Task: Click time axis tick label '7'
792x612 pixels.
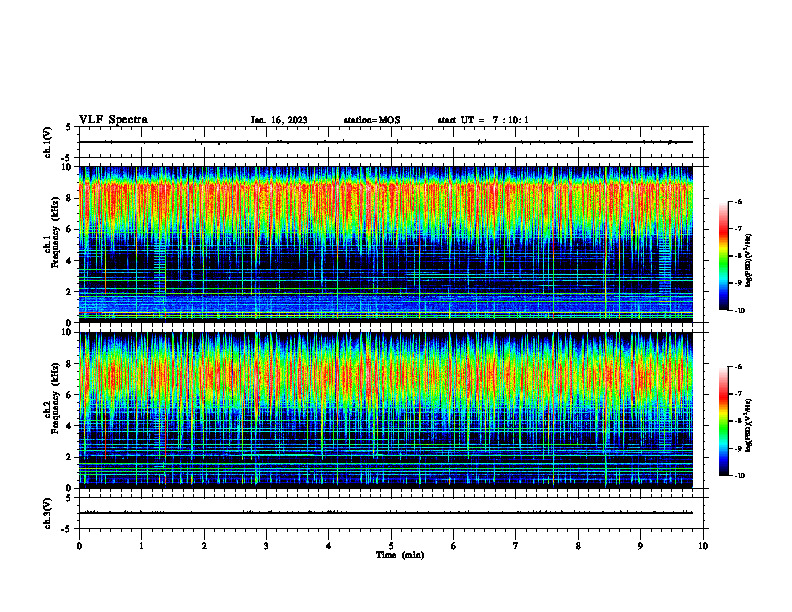Action: (516, 546)
